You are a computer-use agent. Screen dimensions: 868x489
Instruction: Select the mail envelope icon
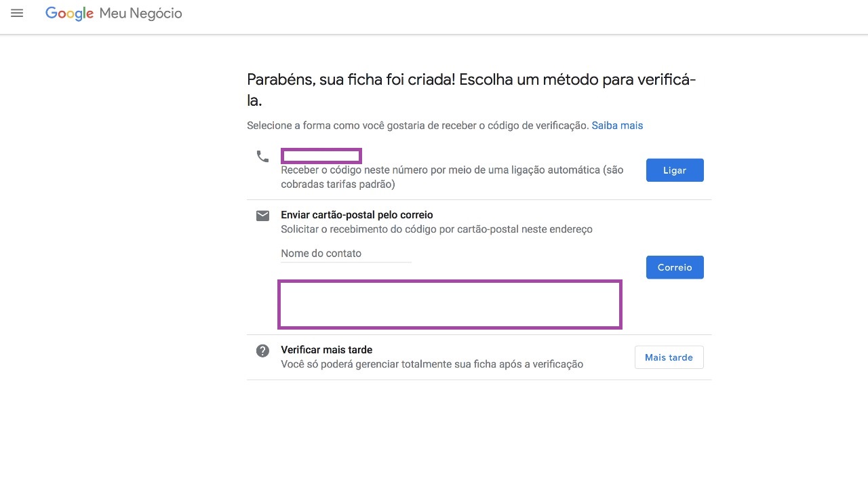click(262, 216)
